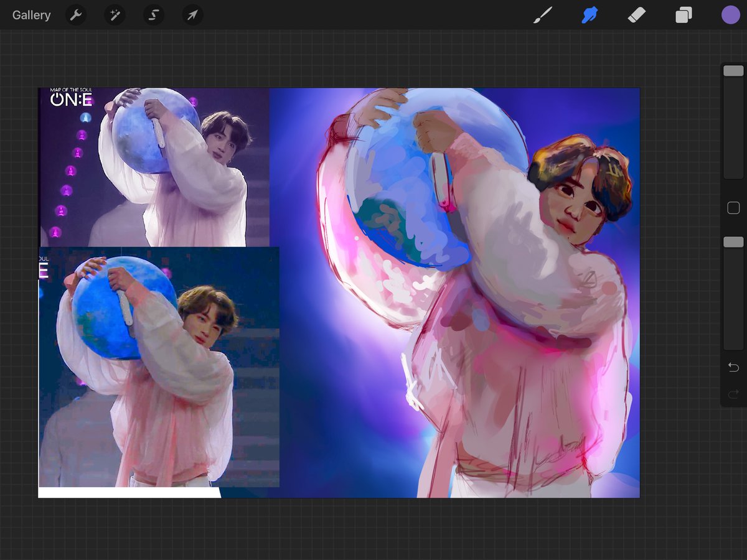Screen dimensions: 747x560
Task: Select the Paint brush tool
Action: (543, 15)
